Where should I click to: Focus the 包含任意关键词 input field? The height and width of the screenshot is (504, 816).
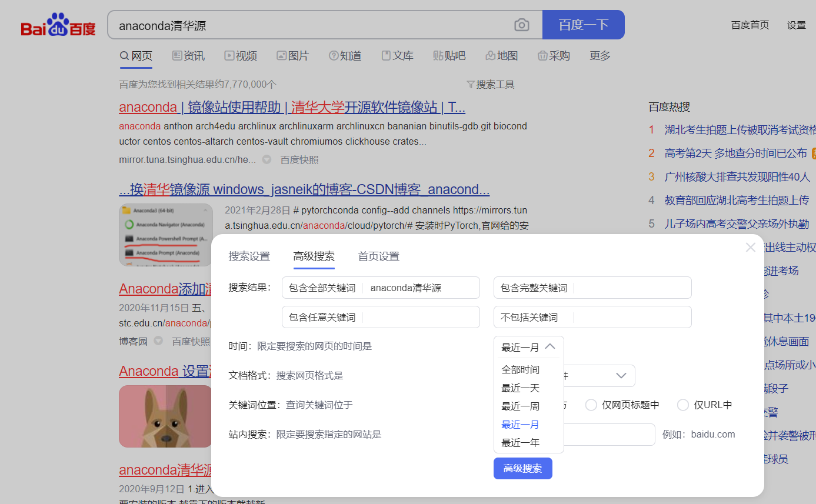(381, 317)
